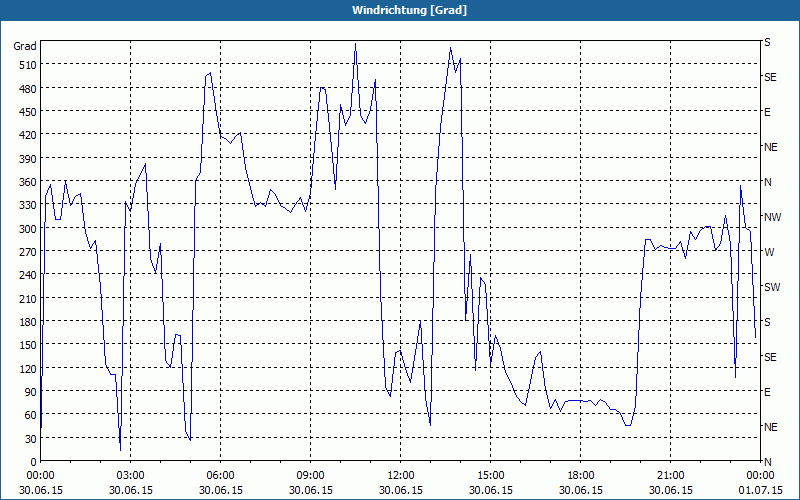Click the 240 y-axis value
This screenshot has height=500, width=800.
pos(28,276)
